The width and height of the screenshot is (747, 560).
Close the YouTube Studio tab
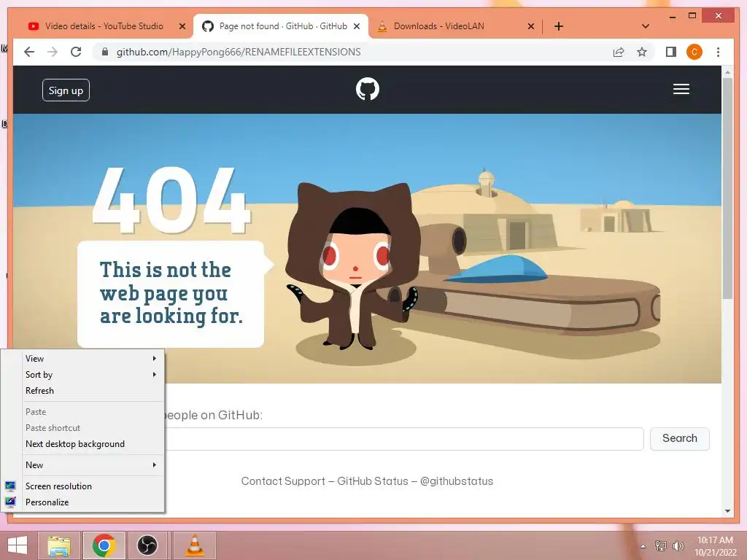click(182, 26)
